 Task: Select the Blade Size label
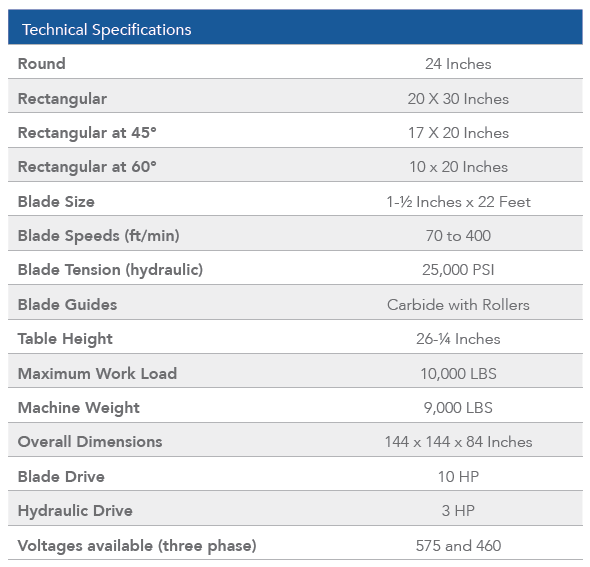point(56,202)
